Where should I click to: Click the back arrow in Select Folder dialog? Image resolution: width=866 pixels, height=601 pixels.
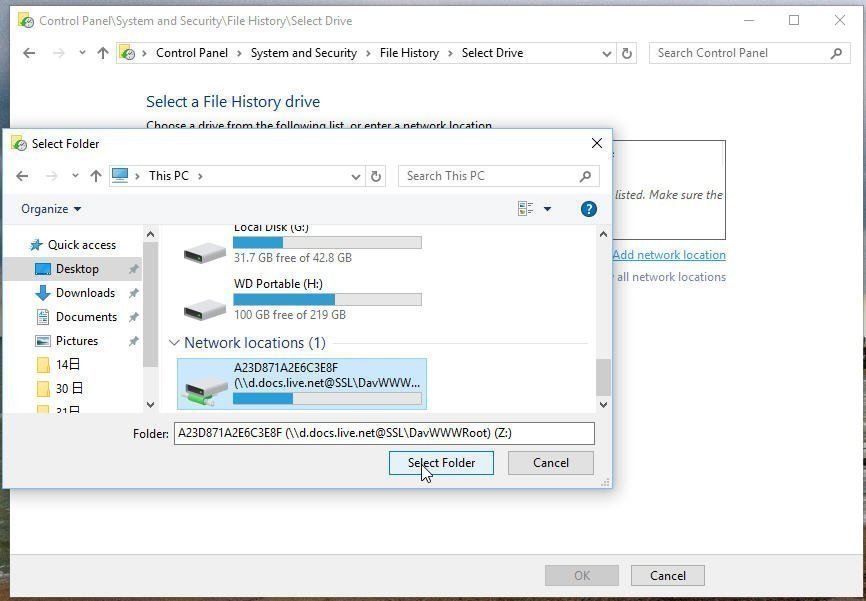tap(22, 176)
